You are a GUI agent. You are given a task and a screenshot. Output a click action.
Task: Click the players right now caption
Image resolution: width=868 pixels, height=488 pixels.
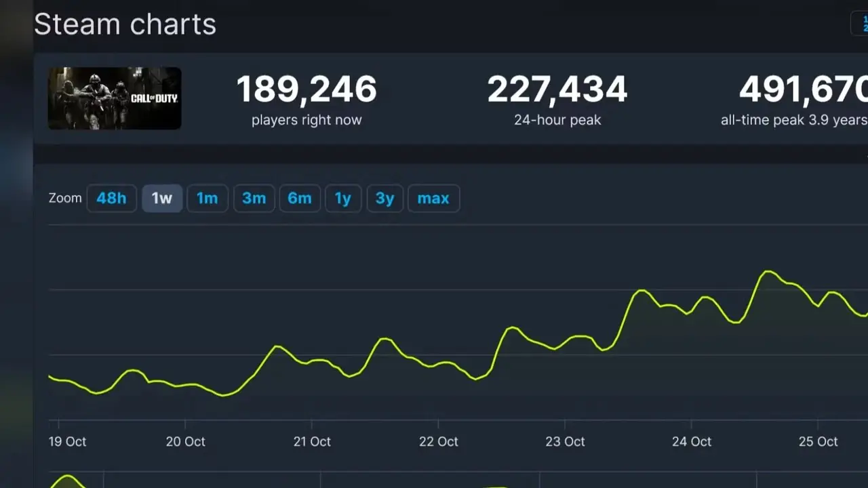coord(307,120)
